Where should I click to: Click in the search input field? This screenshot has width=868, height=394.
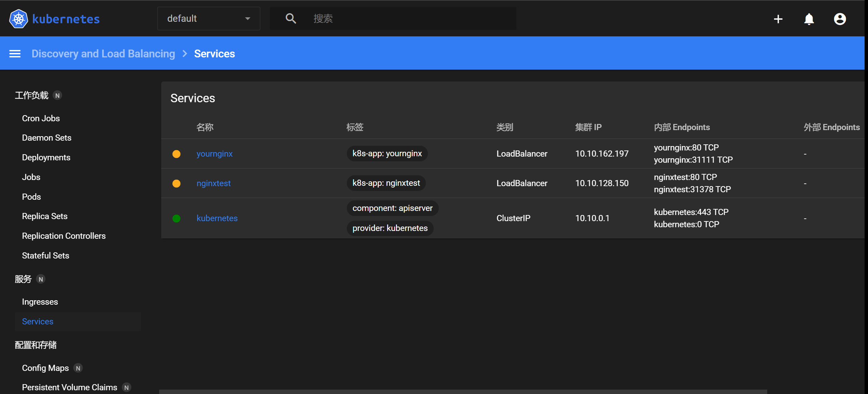click(407, 18)
